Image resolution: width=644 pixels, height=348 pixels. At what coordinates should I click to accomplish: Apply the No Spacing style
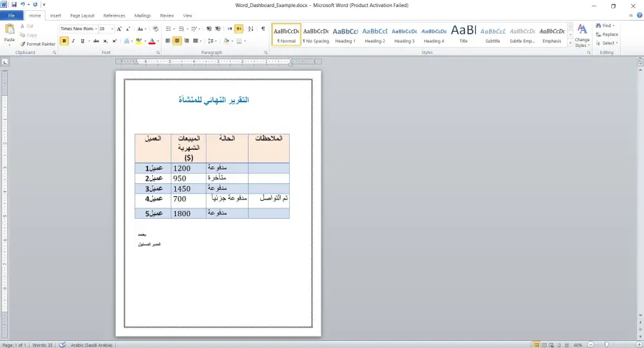click(x=316, y=35)
